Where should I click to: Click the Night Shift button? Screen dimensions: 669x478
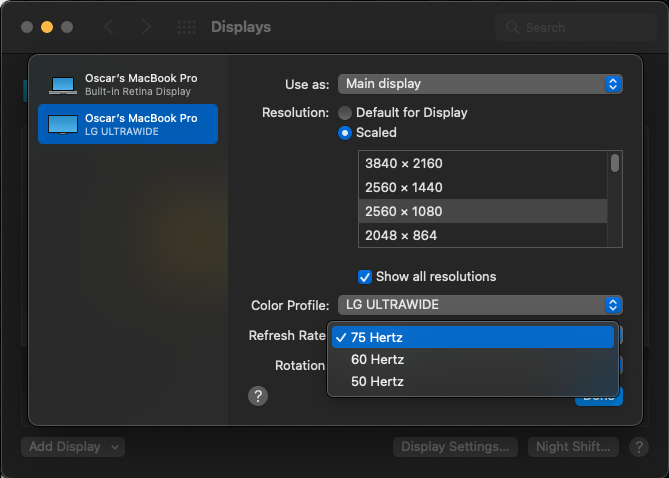coord(573,447)
